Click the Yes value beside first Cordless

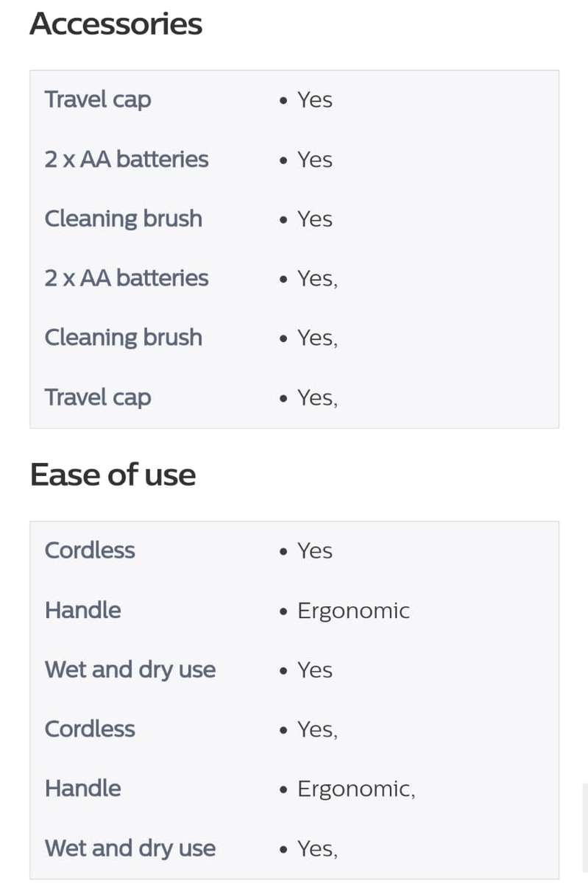pos(314,551)
